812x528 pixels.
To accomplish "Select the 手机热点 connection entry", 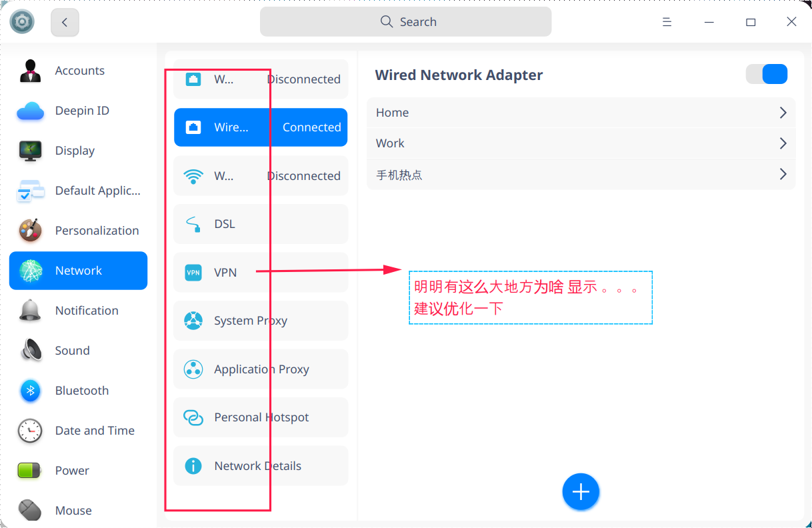I will 581,175.
